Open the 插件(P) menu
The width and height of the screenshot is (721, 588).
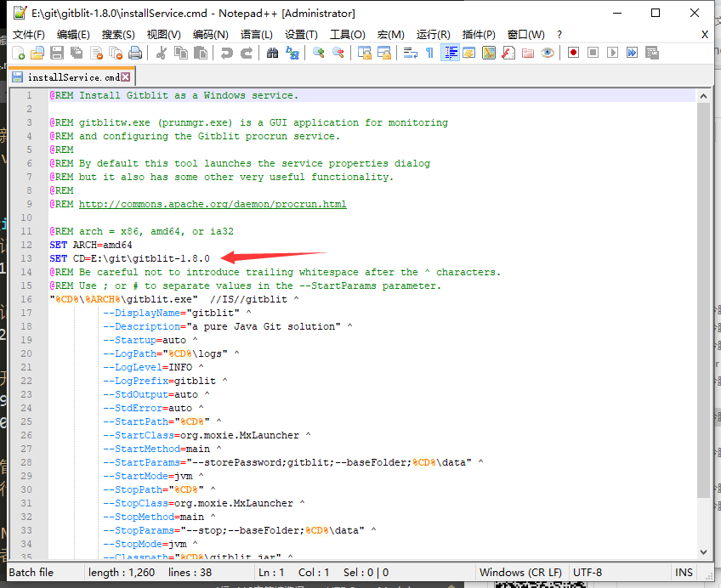(479, 35)
